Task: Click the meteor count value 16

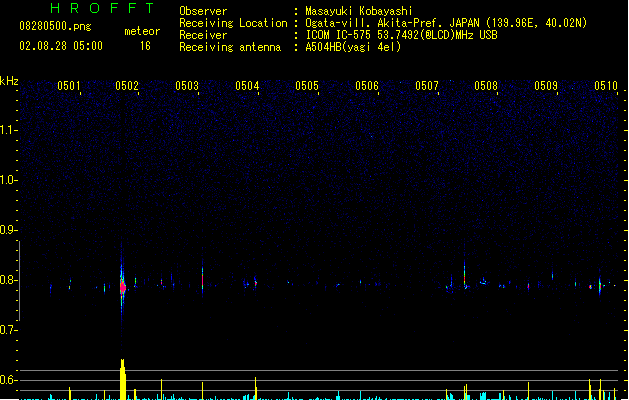Action: click(145, 46)
